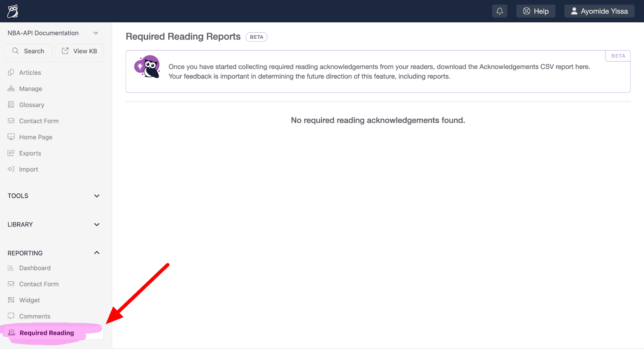
Task: Open the reporting Dashboard link
Action: [35, 268]
